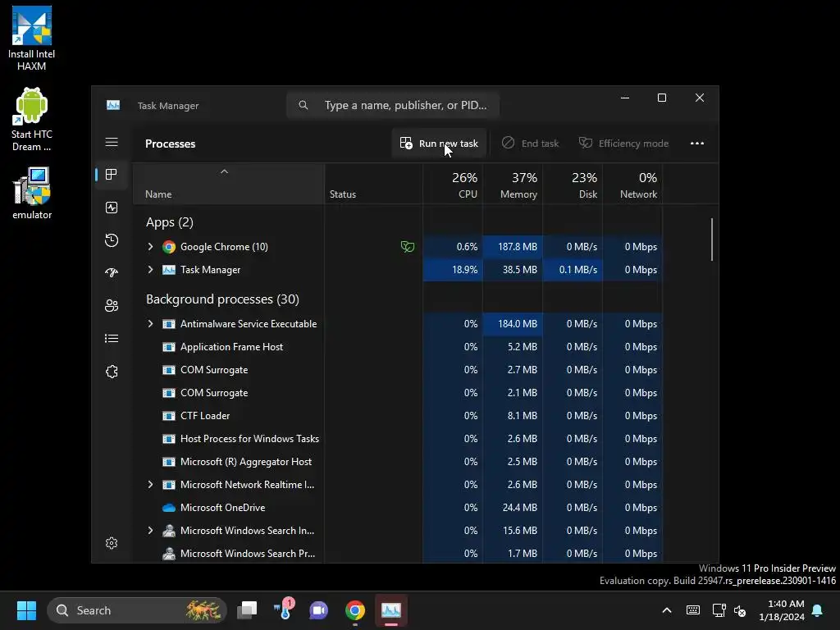Open the notification bell in system tray

[x=817, y=610]
